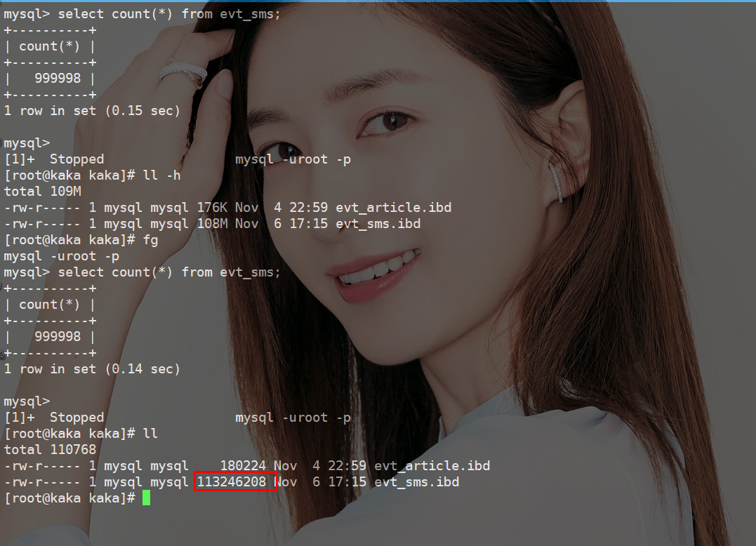Image resolution: width=756 pixels, height=546 pixels.
Task: Click the 108M size of evt_sms.ibd
Action: [212, 224]
